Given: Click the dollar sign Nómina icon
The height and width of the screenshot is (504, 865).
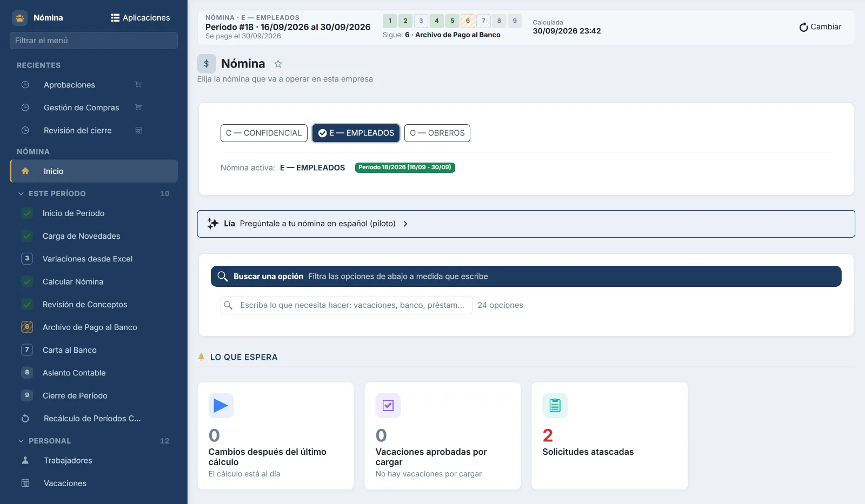Looking at the screenshot, I should [207, 64].
